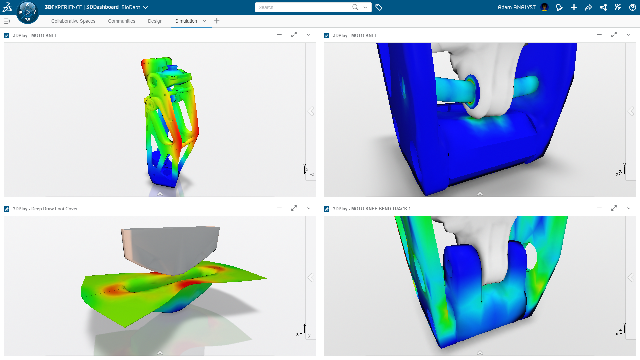640x360 pixels.
Task: Click the magnifier search icon
Action: [355, 7]
